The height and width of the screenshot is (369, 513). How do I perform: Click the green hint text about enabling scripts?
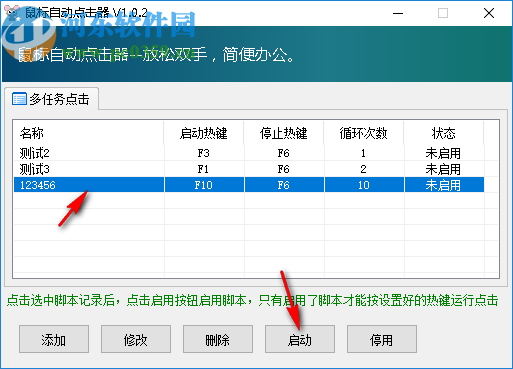click(252, 300)
